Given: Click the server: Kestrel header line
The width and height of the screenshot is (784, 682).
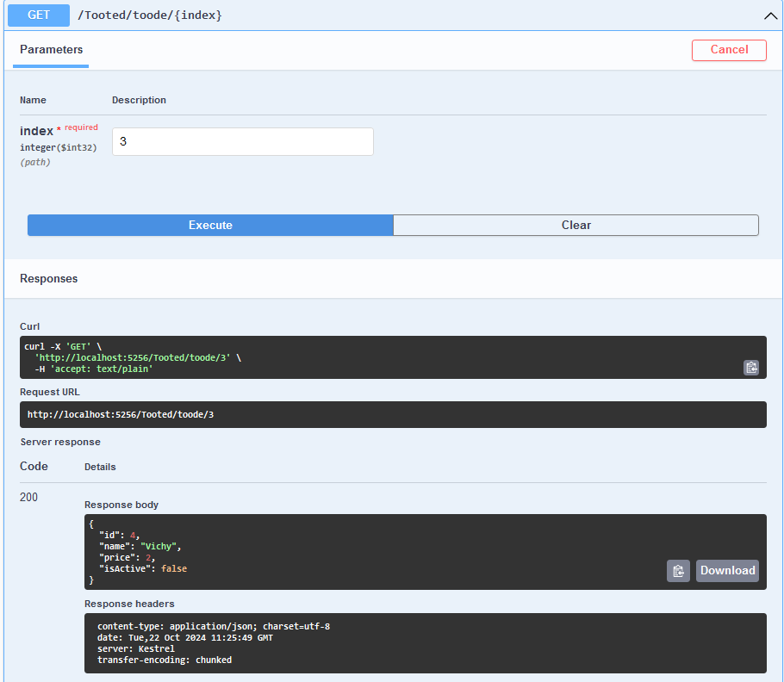Looking at the screenshot, I should tap(136, 649).
